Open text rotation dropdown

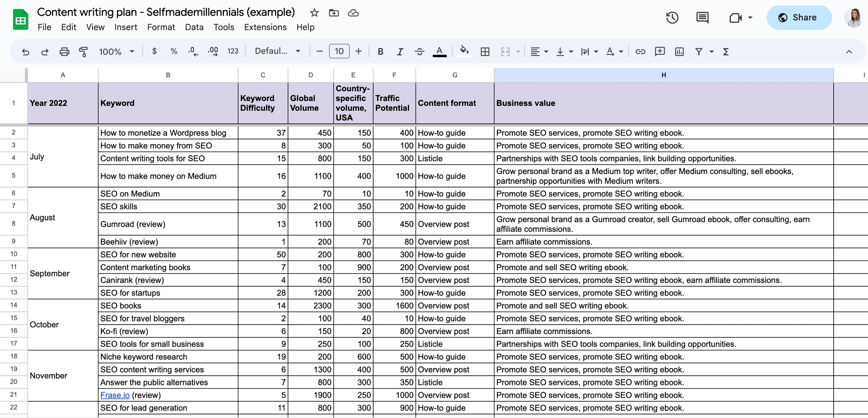(x=614, y=52)
